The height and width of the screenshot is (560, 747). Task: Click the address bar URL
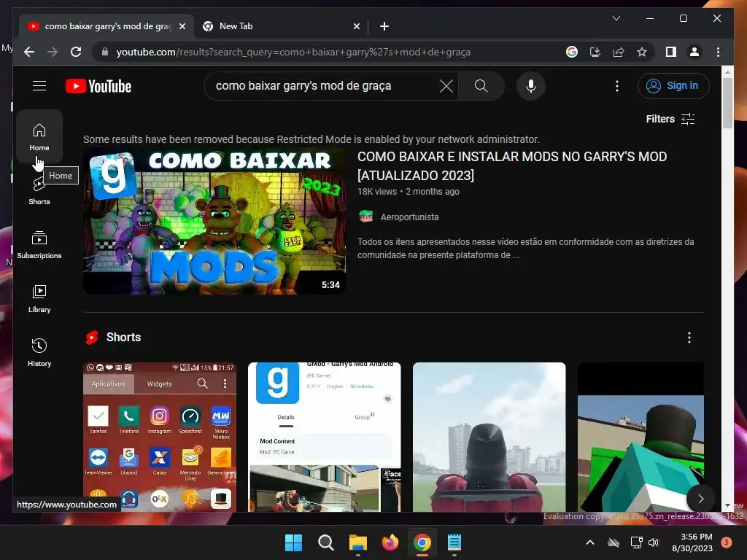pos(293,52)
